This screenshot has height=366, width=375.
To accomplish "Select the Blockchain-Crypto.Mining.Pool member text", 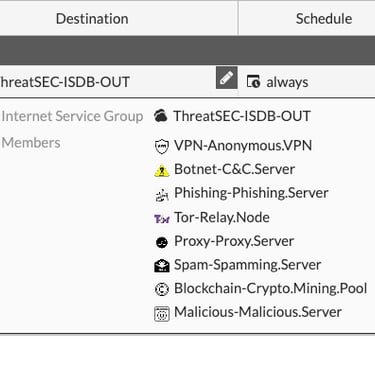I will tap(270, 288).
